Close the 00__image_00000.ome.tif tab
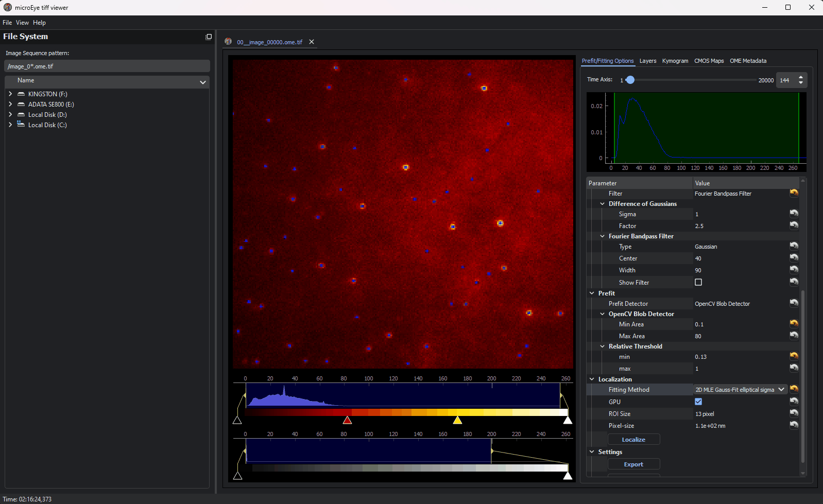This screenshot has width=823, height=504. [x=312, y=42]
